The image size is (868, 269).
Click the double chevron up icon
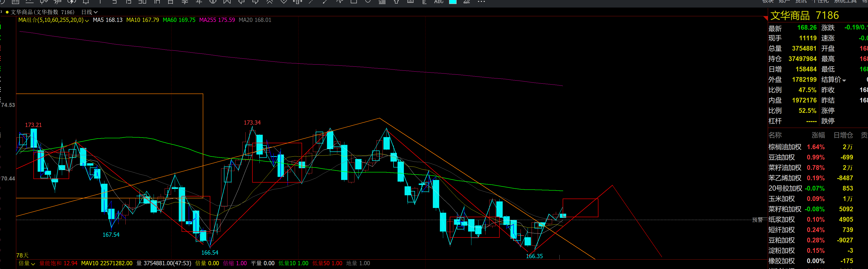click(270, 2)
